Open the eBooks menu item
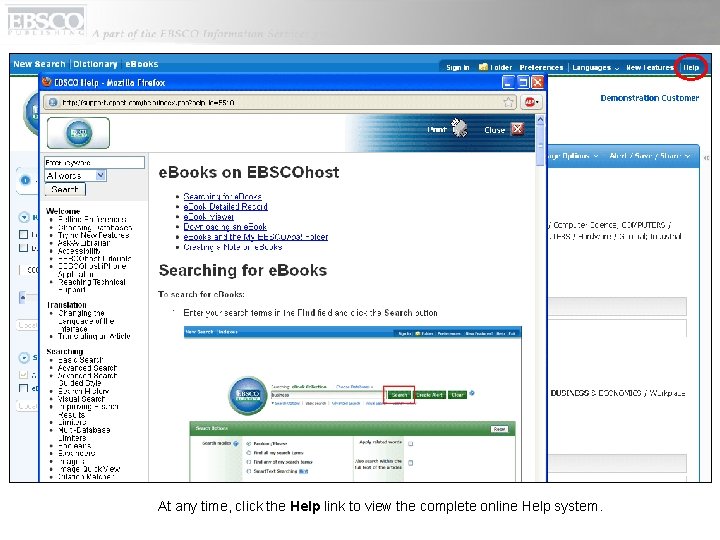Viewport: 720px width, 540px height. 141,64
